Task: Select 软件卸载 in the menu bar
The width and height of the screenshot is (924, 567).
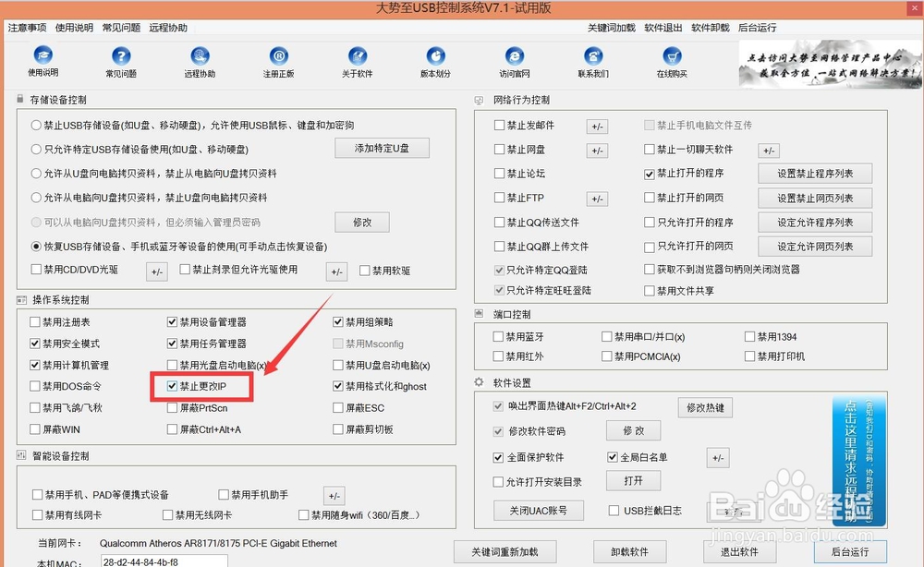Action: (x=710, y=28)
